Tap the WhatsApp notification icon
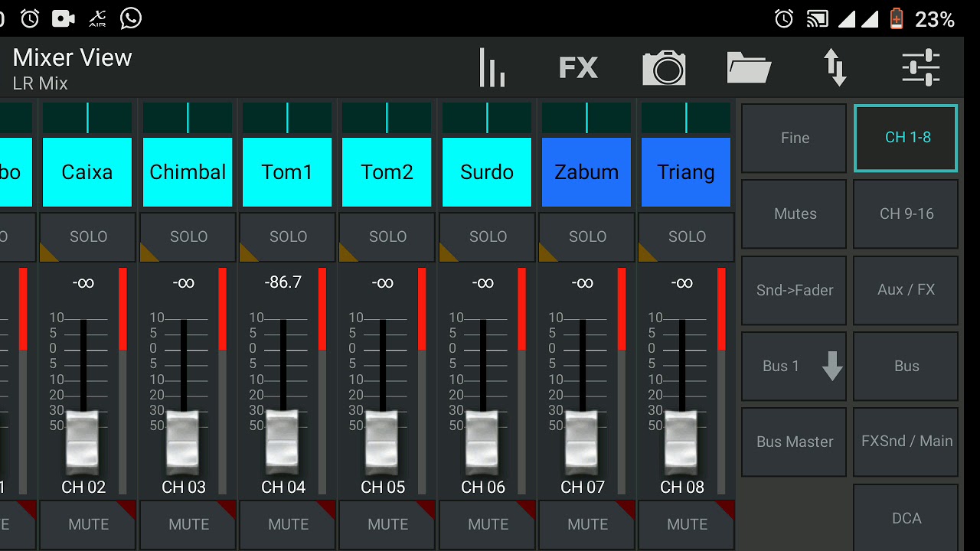This screenshot has height=551, width=980. coord(131,18)
